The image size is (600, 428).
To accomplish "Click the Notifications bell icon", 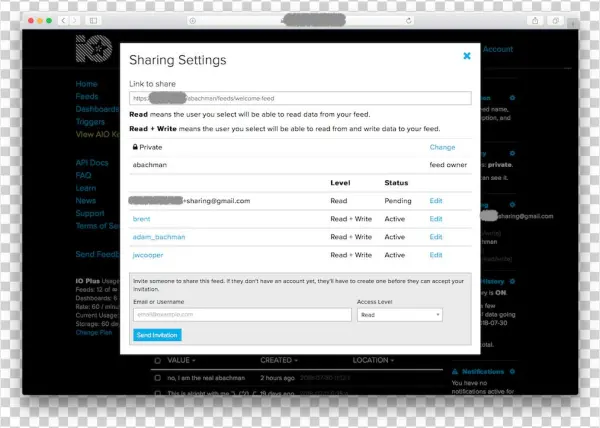I will tap(455, 371).
